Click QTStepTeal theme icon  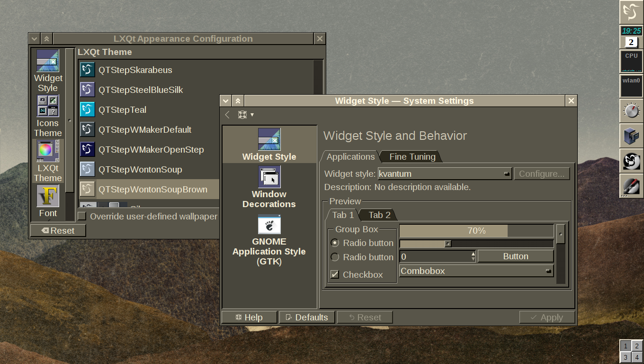coord(88,109)
